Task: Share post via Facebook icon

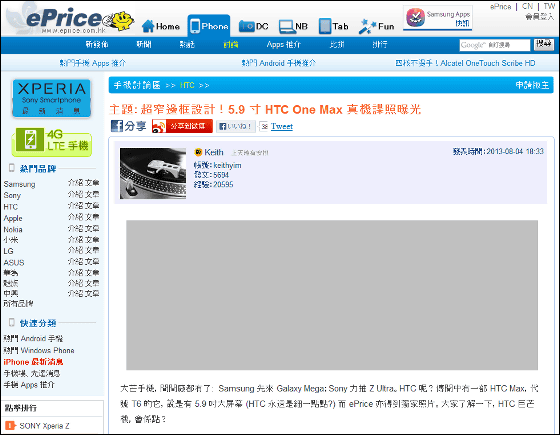Action: (128, 126)
